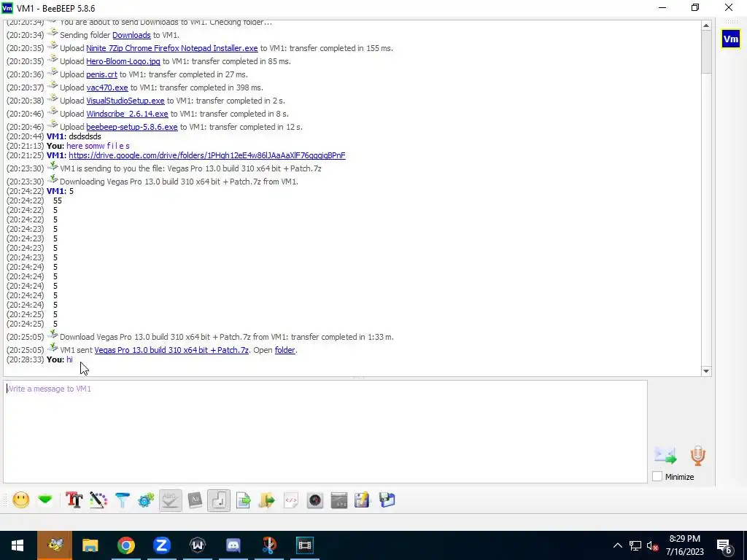747x560 pixels.
Task: Click the blue floppy disk save icon
Action: point(387,500)
